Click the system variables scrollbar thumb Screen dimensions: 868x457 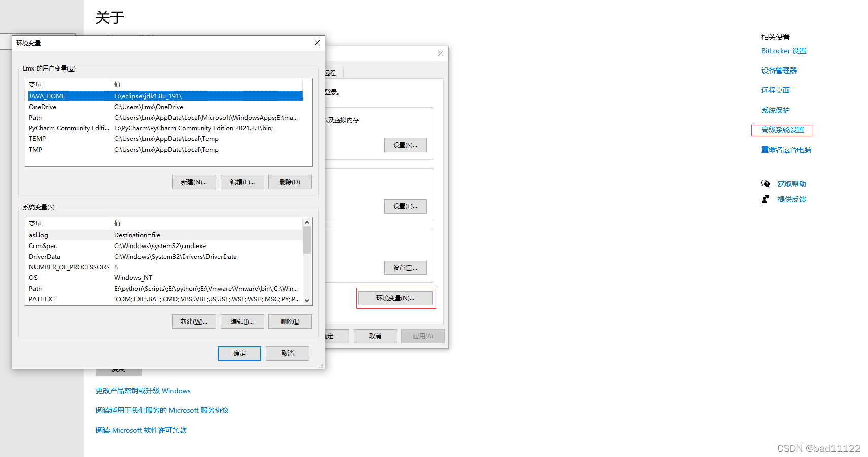coord(307,240)
